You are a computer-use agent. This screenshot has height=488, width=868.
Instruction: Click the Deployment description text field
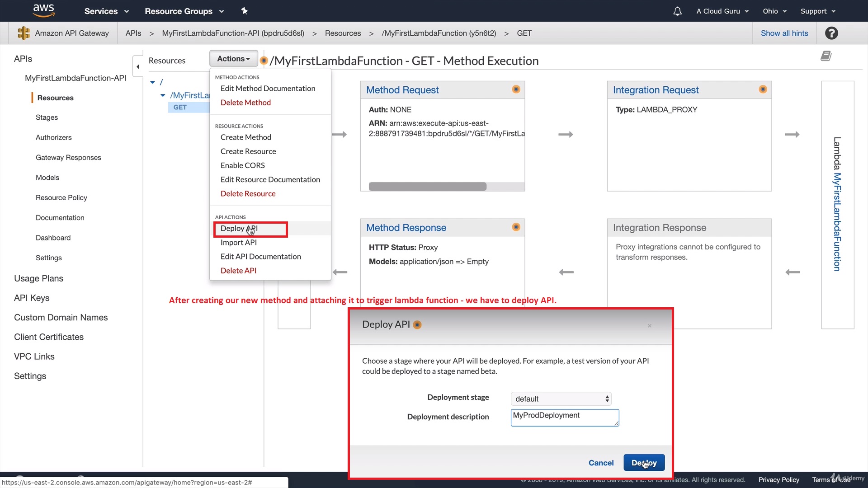tap(564, 417)
